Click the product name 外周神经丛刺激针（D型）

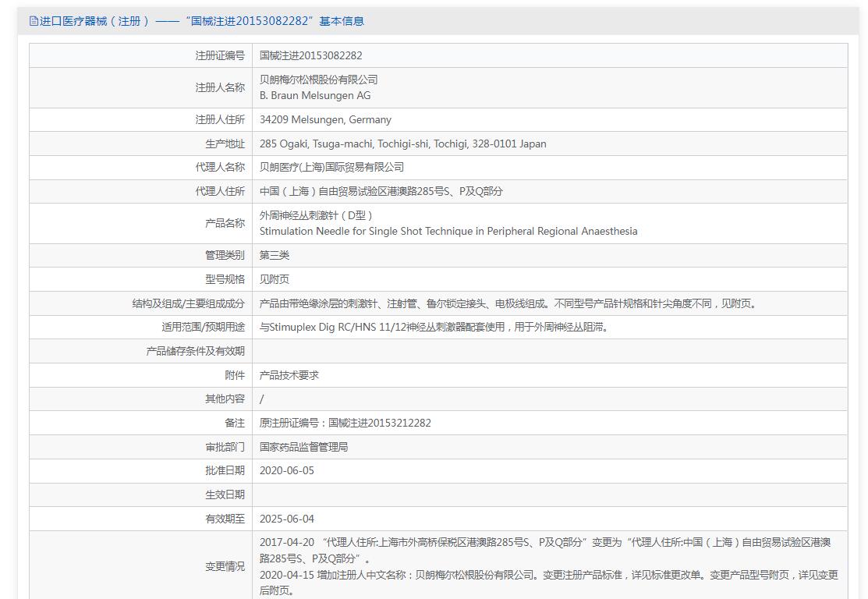(x=317, y=215)
